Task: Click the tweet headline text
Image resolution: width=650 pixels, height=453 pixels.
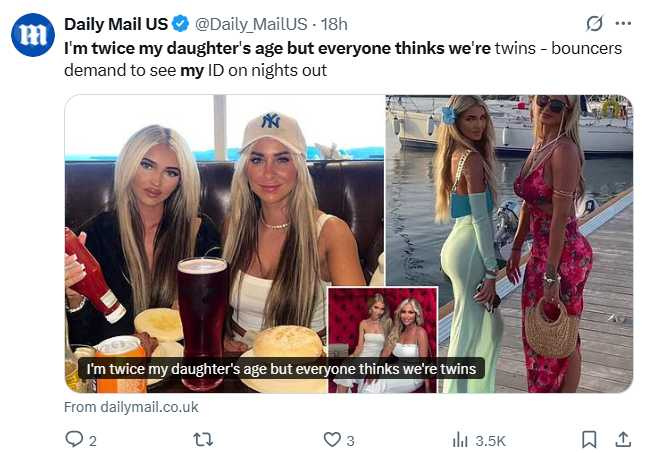Action: coord(343,59)
